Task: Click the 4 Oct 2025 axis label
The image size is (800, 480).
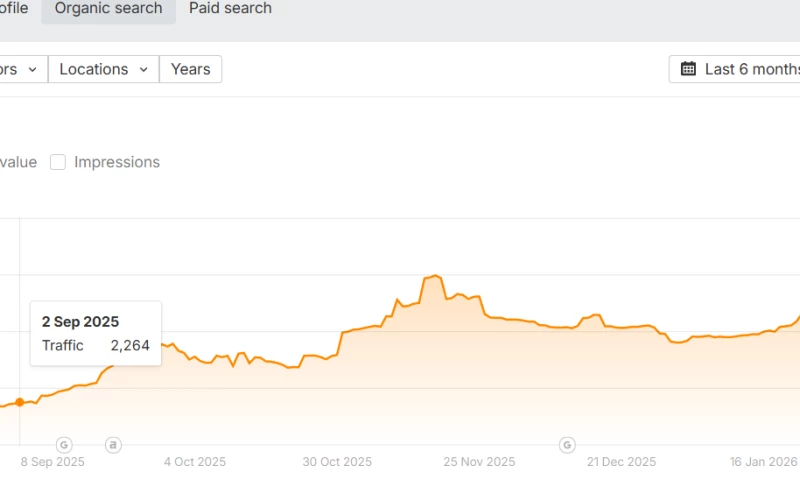Action: pos(194,462)
